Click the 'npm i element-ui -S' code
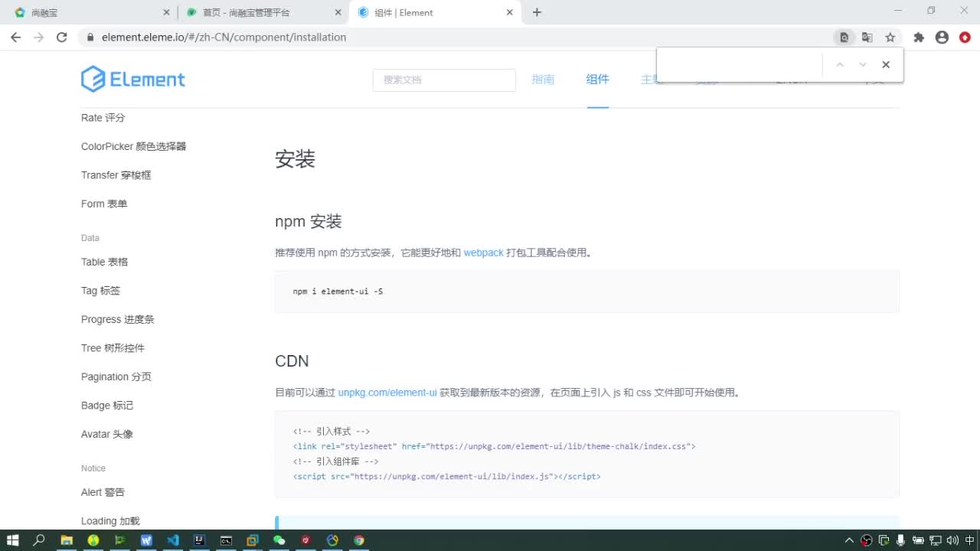Image resolution: width=980 pixels, height=551 pixels. (x=338, y=292)
